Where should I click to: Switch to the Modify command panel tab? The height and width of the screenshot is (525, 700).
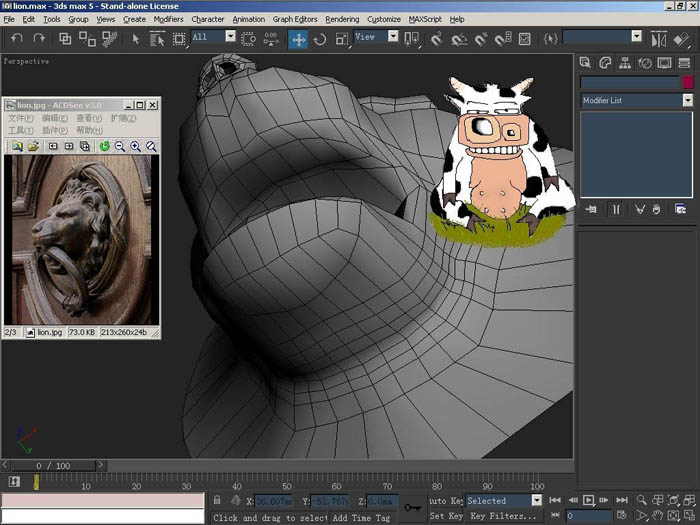[605, 63]
